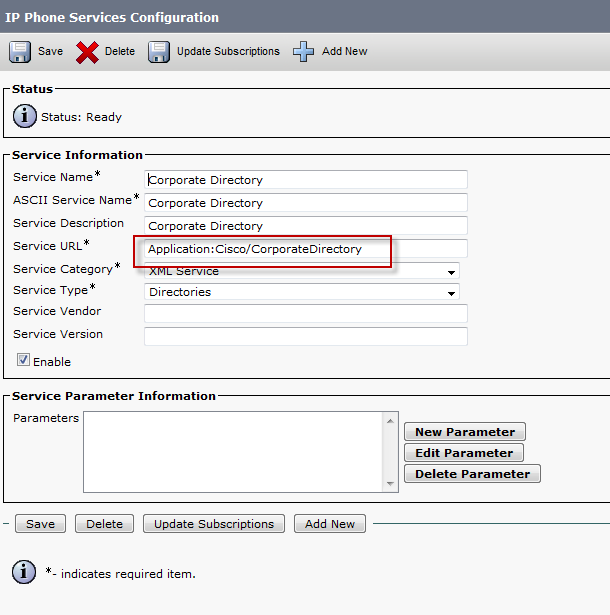The height and width of the screenshot is (615, 610).
Task: Open the Service Type Directories dropdown
Action: (x=302, y=292)
